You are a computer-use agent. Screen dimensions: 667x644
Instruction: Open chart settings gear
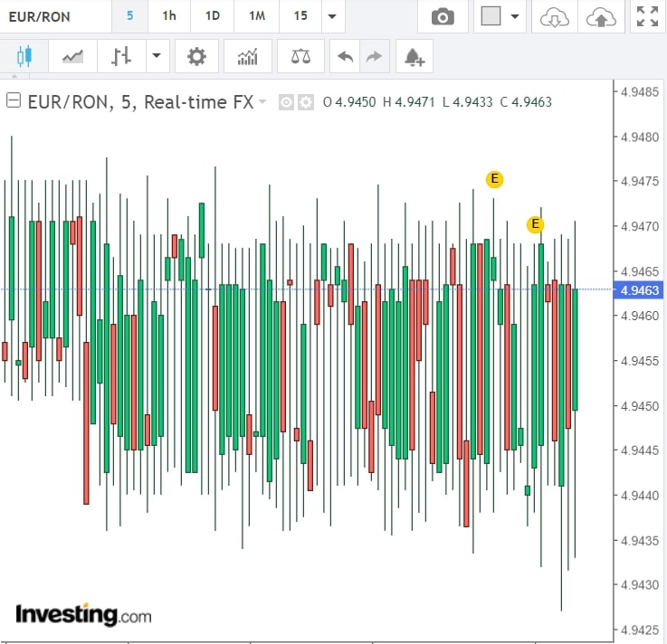[196, 57]
